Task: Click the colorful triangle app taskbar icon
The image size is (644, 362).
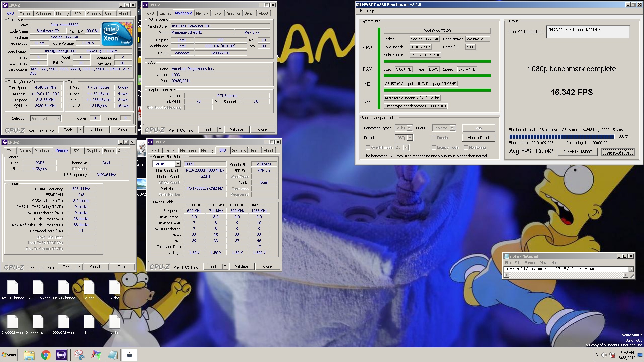Action: pos(96,355)
